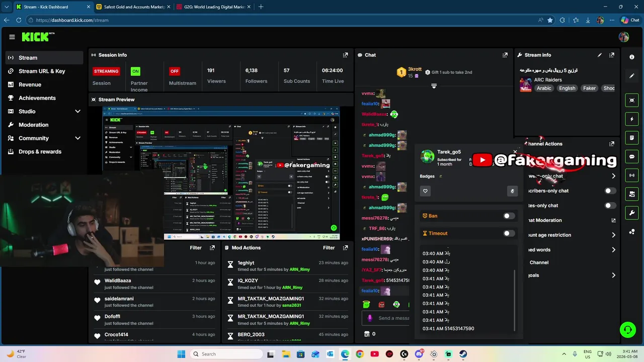644x362 pixels.
Task: Click the ON Partner Income indicator
Action: [x=135, y=71]
